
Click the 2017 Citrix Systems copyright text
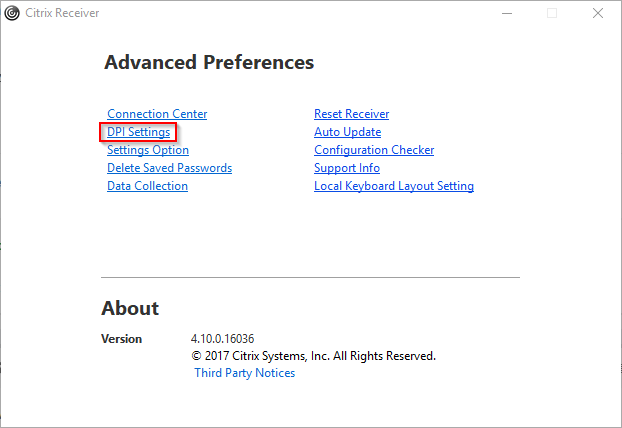tap(313, 356)
